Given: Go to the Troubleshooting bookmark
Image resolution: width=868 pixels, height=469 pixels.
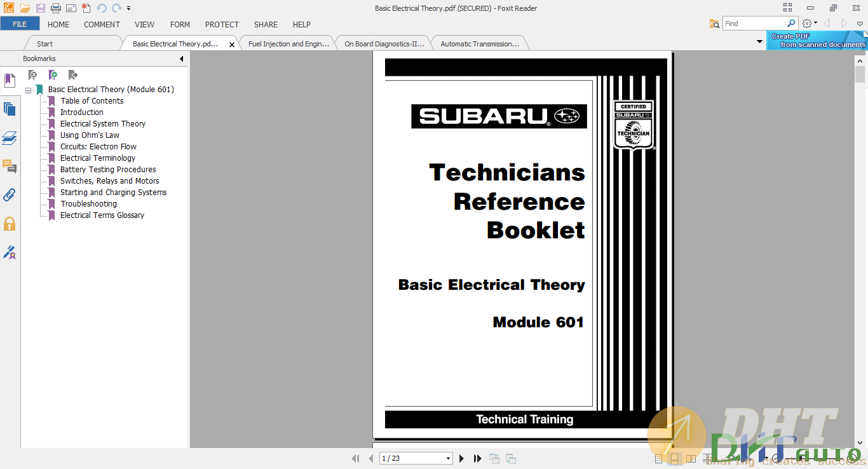Looking at the screenshot, I should 89,204.
